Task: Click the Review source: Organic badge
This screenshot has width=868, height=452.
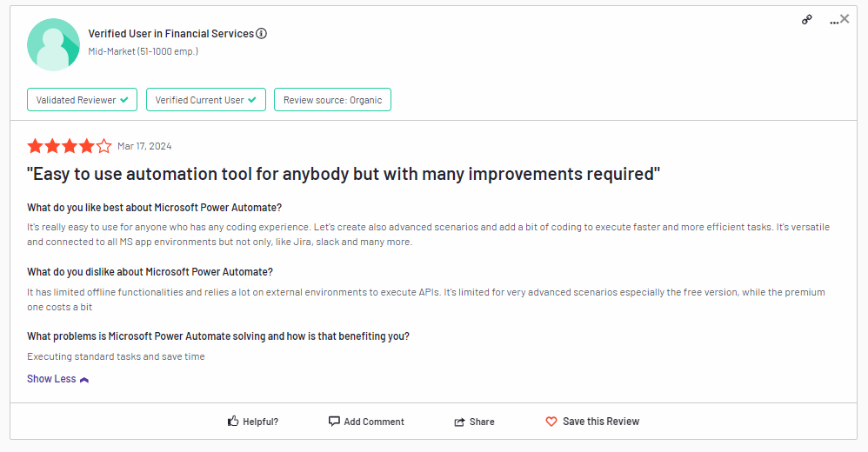Action: 333,100
